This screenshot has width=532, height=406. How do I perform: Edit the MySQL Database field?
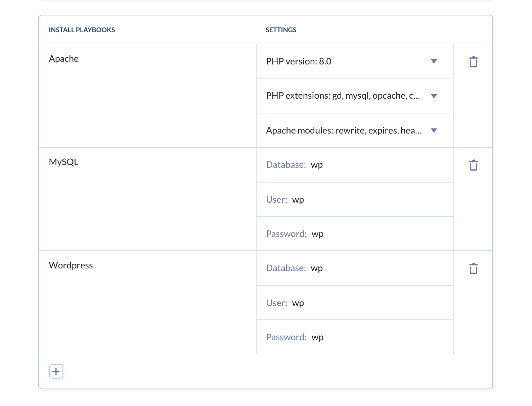(355, 165)
